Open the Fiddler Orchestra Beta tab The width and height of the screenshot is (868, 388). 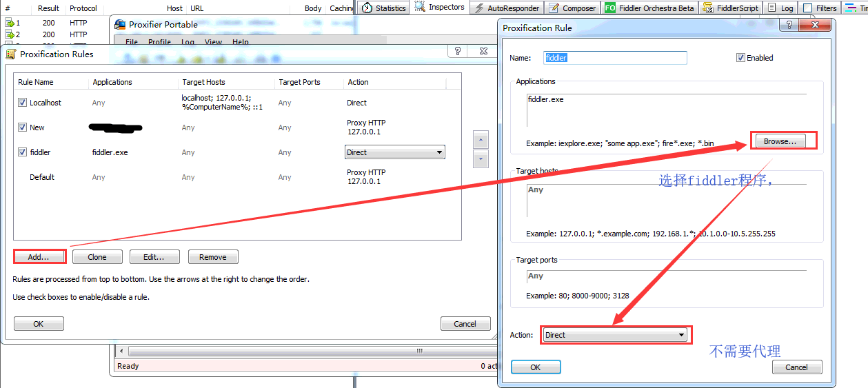click(x=649, y=8)
